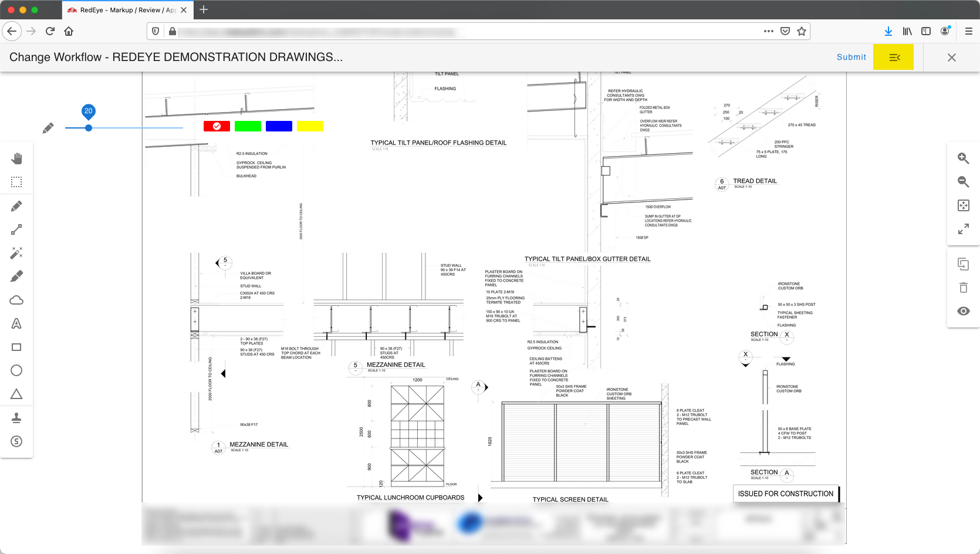
Task: Pick the yellow color swatch
Action: pos(310,126)
